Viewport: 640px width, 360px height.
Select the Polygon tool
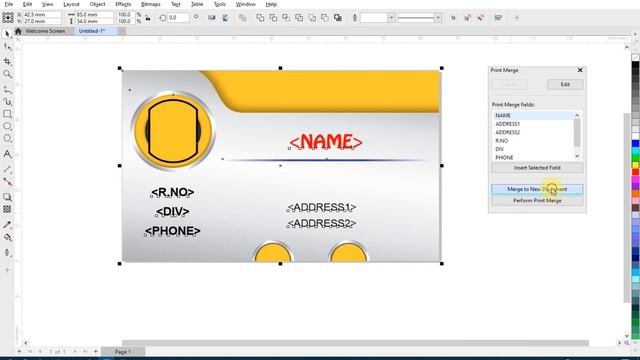pos(7,139)
